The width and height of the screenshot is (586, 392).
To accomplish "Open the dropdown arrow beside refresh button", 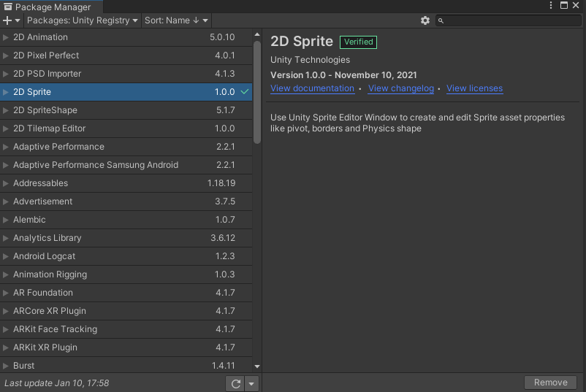I will click(251, 383).
